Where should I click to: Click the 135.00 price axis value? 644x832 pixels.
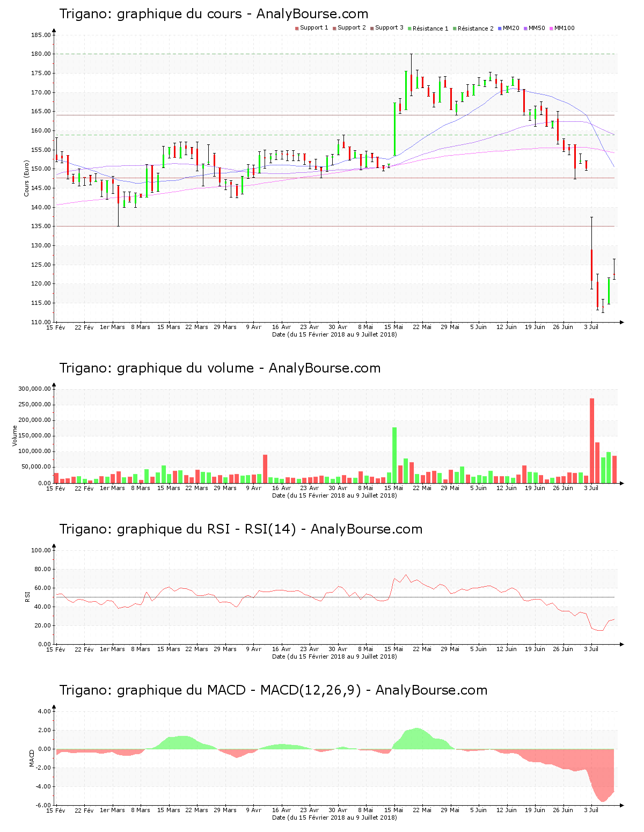(41, 227)
